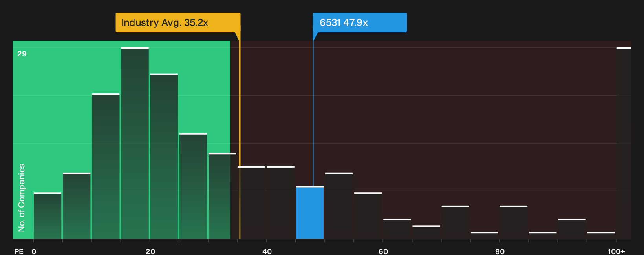Click the blue 6531 47.9x label
The image size is (644, 255).
tap(360, 22)
